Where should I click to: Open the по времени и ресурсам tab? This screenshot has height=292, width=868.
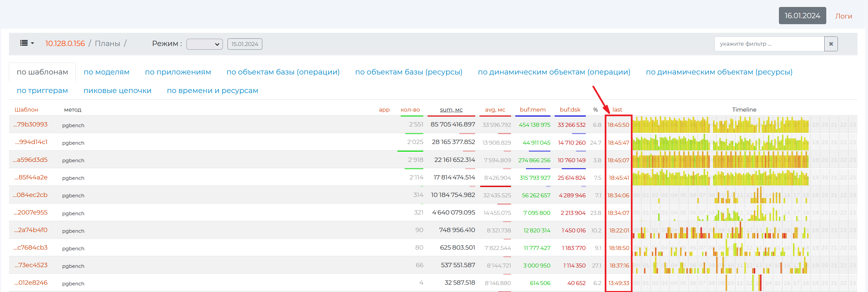click(x=212, y=91)
